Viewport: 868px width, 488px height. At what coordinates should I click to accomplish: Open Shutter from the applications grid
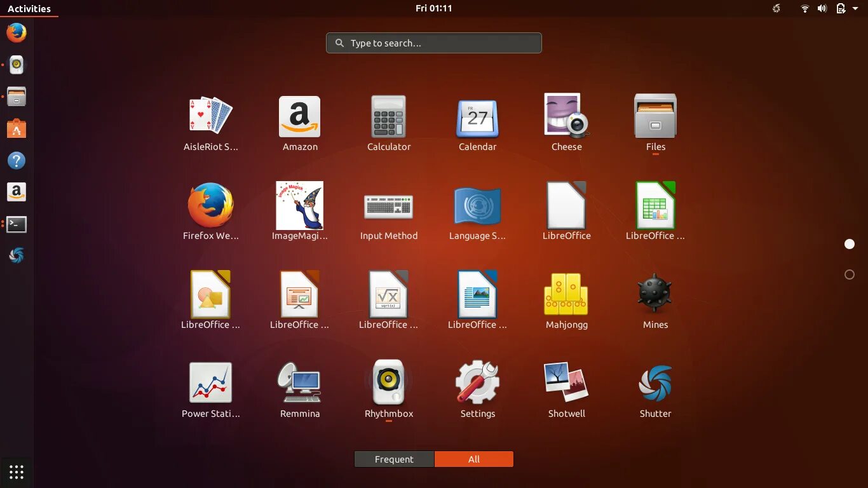(656, 391)
